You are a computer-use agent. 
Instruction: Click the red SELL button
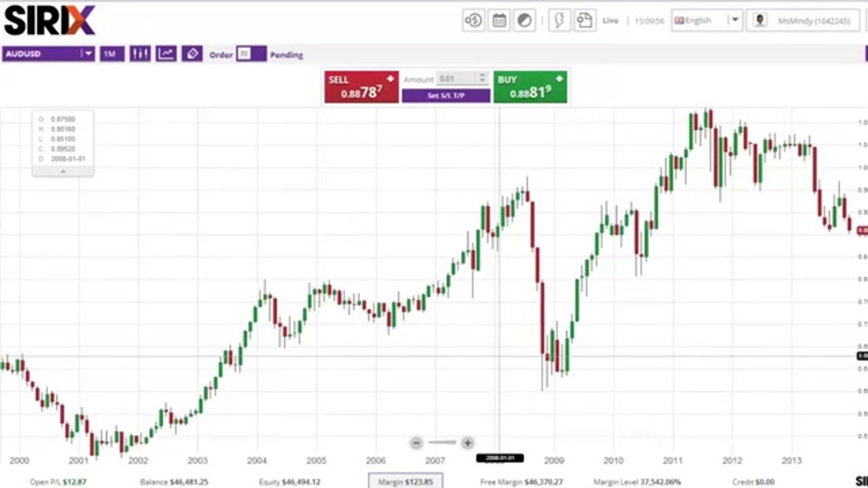[361, 87]
